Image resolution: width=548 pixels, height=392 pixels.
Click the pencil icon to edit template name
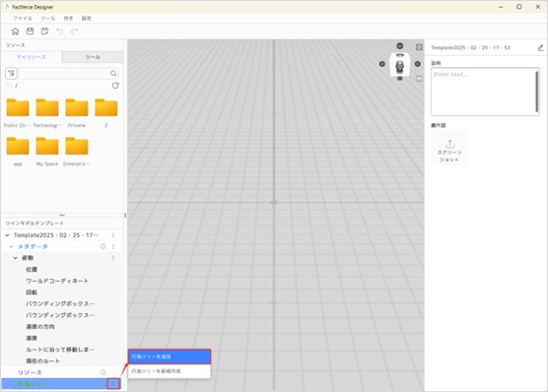click(540, 48)
